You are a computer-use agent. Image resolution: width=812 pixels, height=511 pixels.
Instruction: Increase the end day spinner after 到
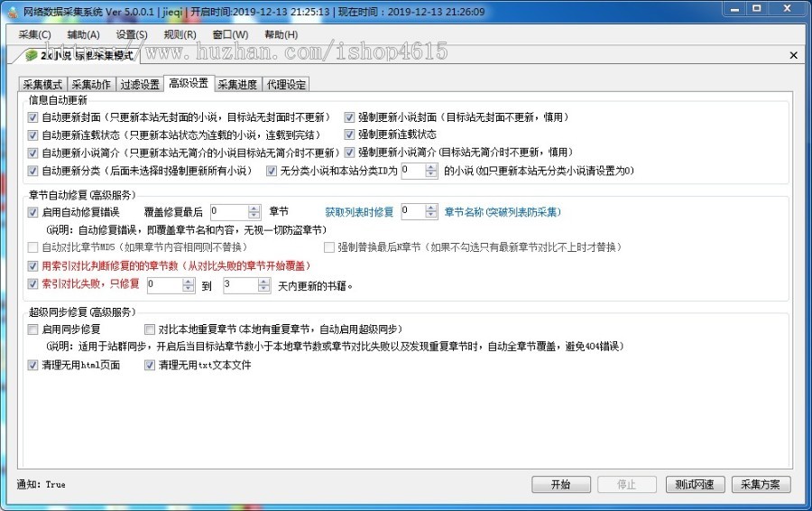click(x=264, y=282)
